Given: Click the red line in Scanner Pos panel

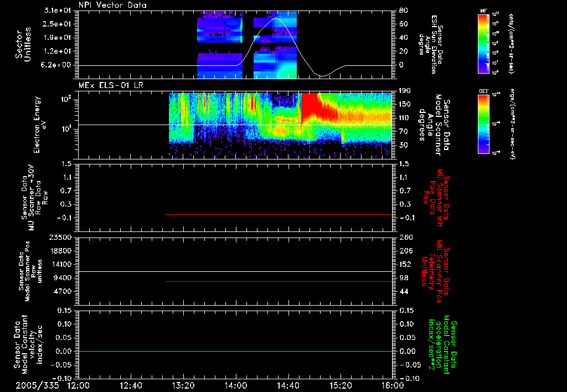Looking at the screenshot, I should tap(279, 281).
